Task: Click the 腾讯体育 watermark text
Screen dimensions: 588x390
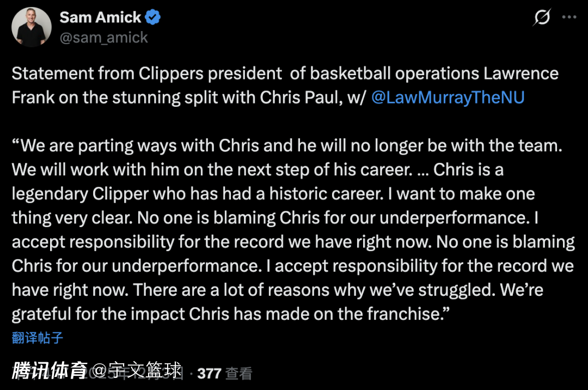Action: tap(49, 371)
